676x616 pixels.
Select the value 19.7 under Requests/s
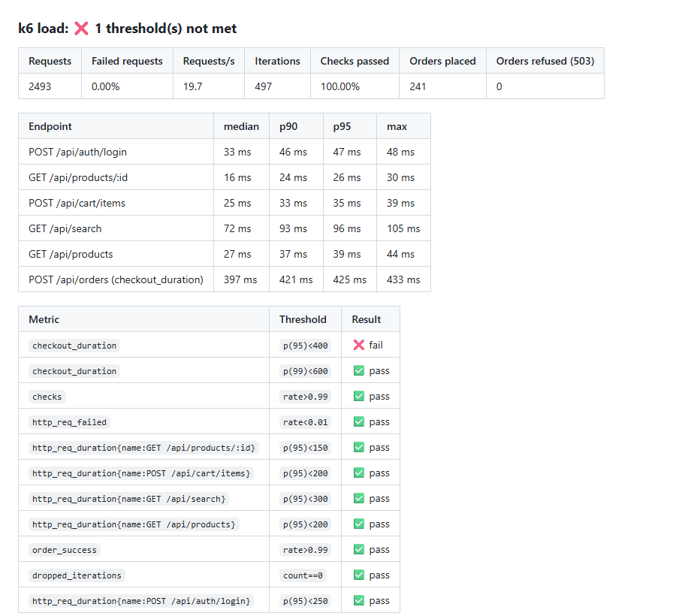pyautogui.click(x=192, y=86)
